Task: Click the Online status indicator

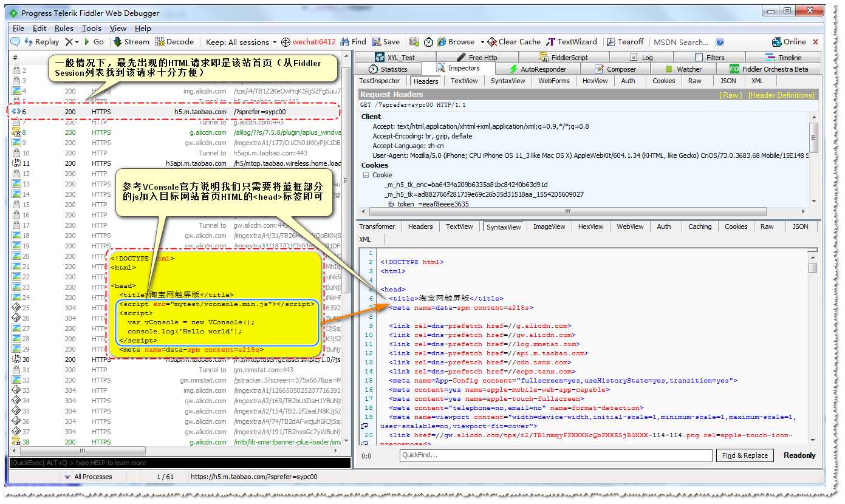Action: tap(789, 42)
